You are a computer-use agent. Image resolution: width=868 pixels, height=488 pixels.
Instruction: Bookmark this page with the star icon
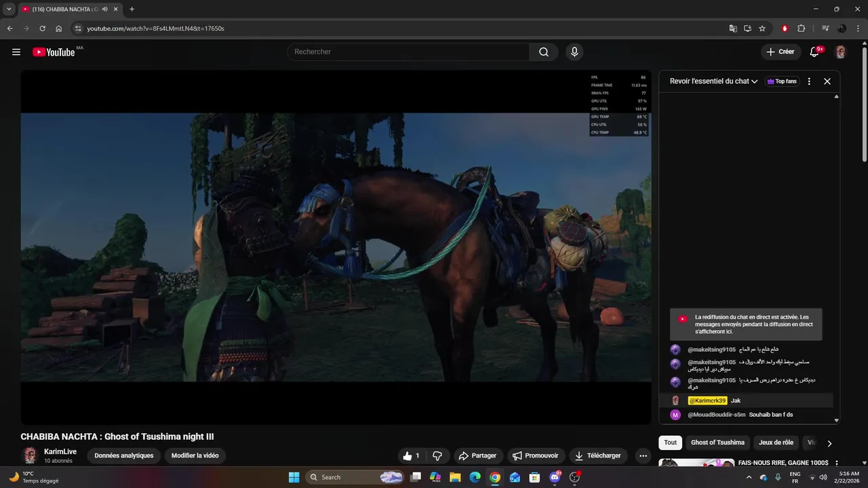click(762, 28)
